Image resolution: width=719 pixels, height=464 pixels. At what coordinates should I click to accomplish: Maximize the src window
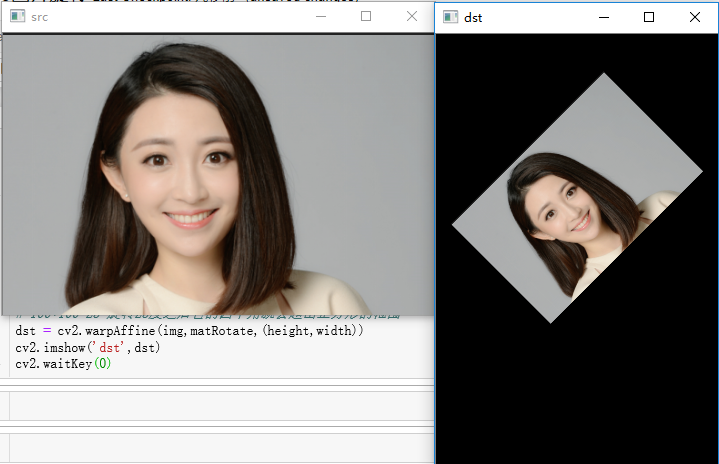click(366, 17)
